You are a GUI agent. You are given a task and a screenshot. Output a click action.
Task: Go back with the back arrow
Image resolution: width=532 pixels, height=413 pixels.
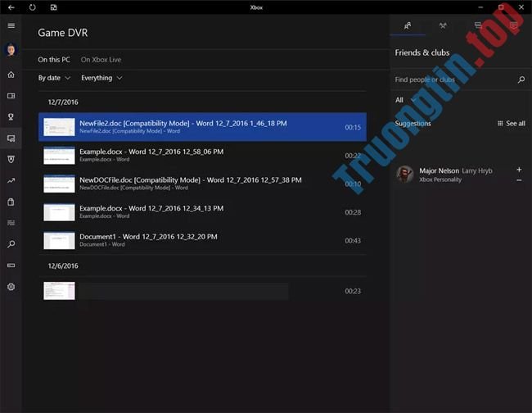11,7
